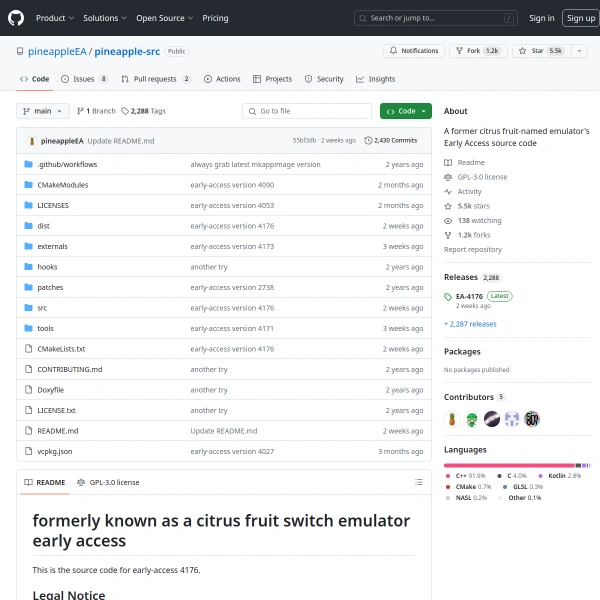Open the .github/workflows folder
Screen dimensions: 600x600
[x=67, y=164]
